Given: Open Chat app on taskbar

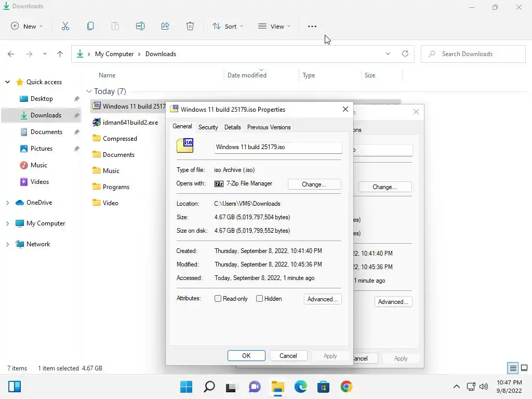Looking at the screenshot, I should (255, 387).
